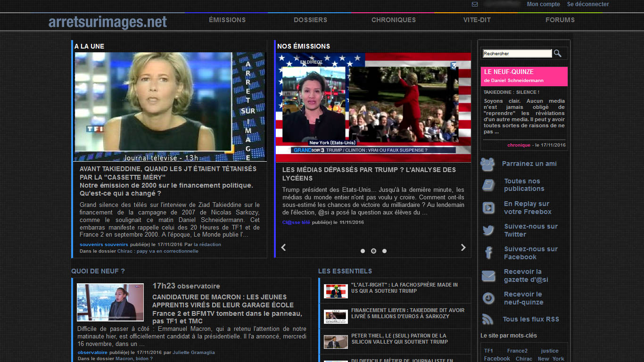Open 'Les médias dépassés par Trump' article
Viewport: 644px width, 362px height.
[369, 174]
